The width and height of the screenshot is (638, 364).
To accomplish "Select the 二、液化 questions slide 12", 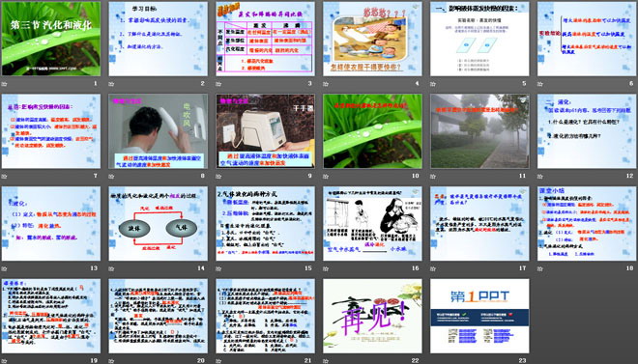I will (x=587, y=131).
